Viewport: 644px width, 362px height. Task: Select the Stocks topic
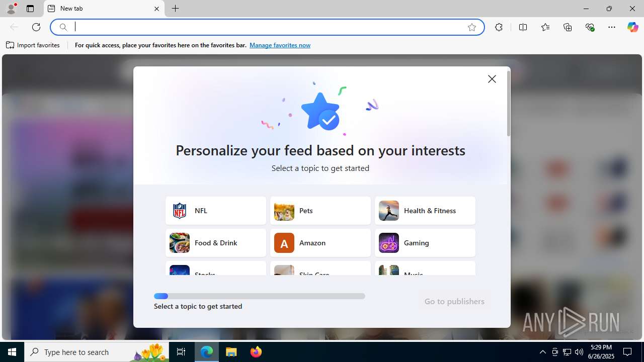point(216,268)
